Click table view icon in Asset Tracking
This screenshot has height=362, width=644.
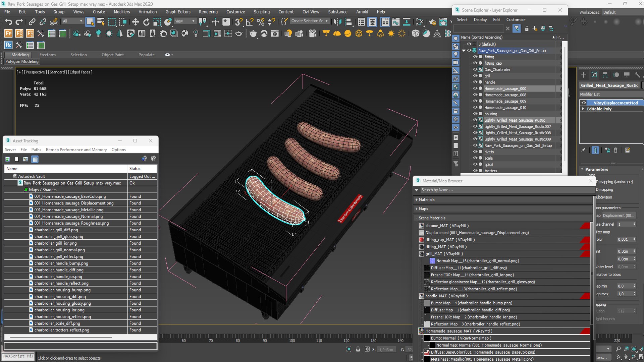tap(35, 159)
